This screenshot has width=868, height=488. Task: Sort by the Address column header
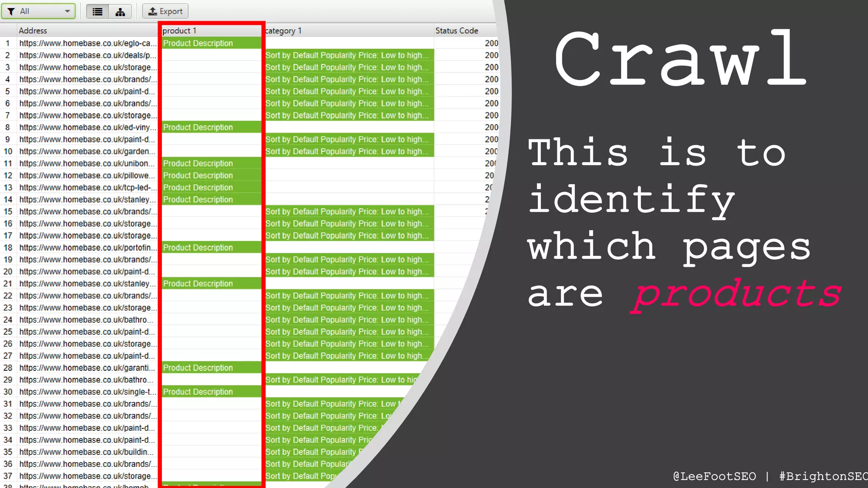click(x=87, y=30)
